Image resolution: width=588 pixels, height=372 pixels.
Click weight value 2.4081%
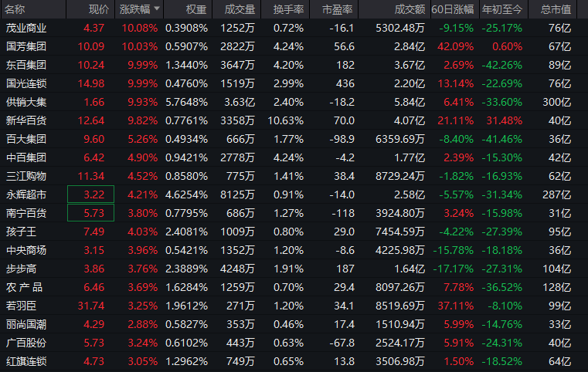186,232
